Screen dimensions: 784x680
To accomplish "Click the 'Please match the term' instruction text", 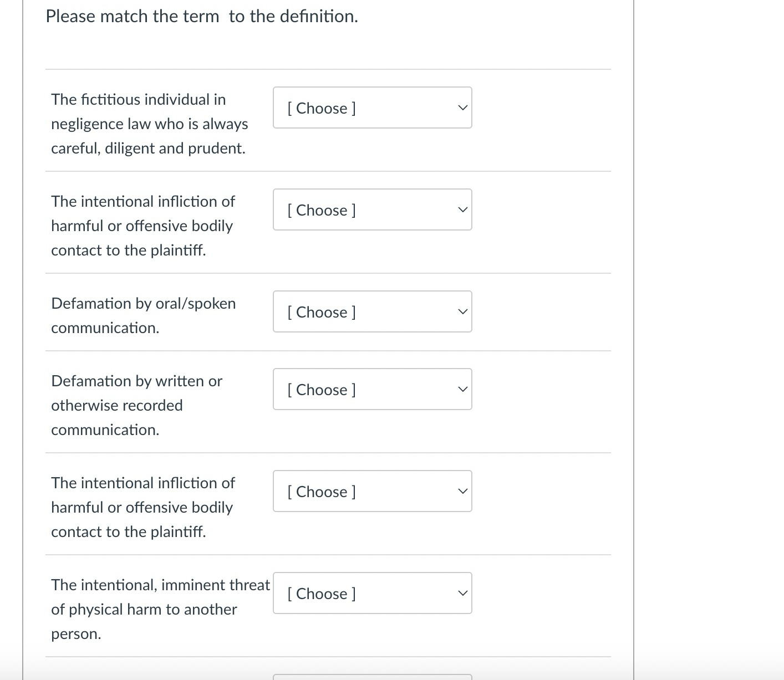I will pos(202,17).
